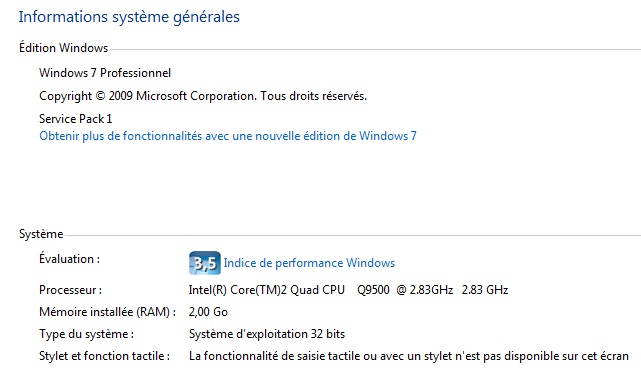Click the Mémoire installée (RAM) label

(108, 312)
